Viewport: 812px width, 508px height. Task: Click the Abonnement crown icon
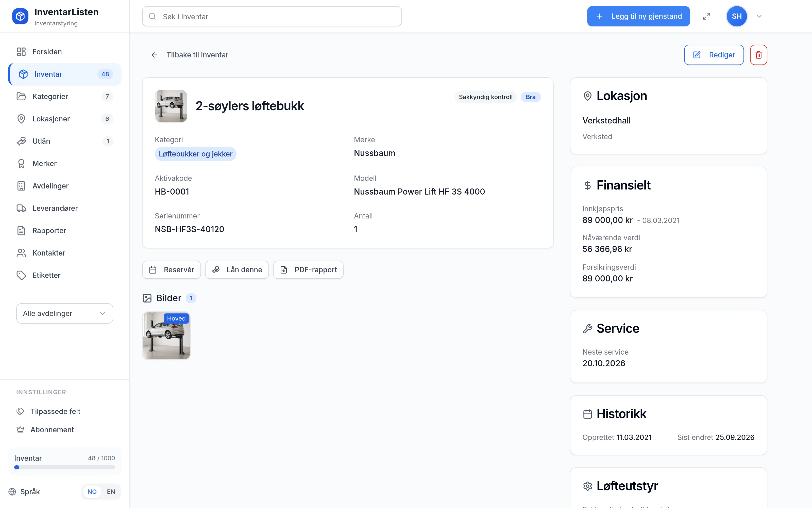[x=21, y=430]
